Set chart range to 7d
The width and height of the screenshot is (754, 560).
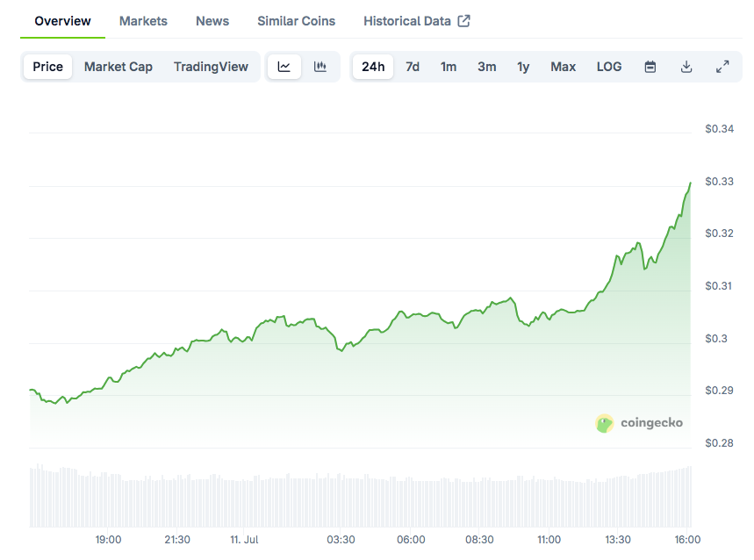tap(413, 67)
